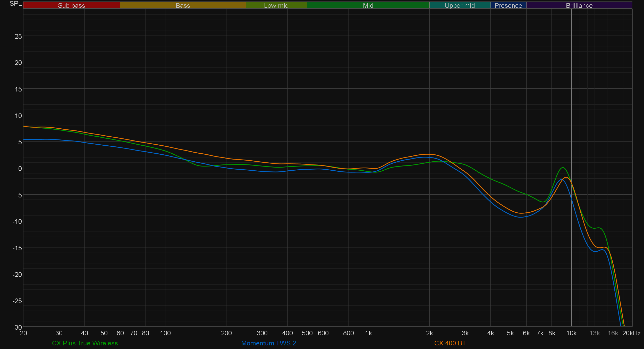The height and width of the screenshot is (349, 644).
Task: Click the Sub bass band header
Action: [71, 5]
